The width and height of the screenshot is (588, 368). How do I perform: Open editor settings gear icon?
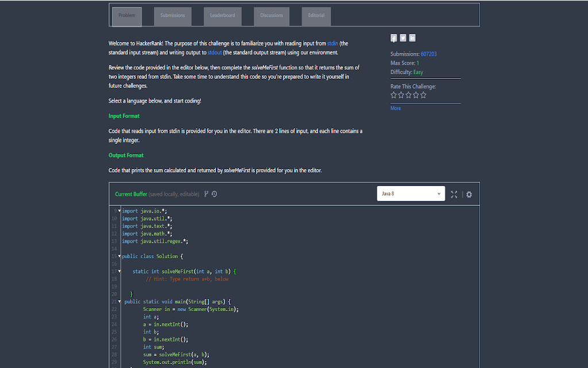tap(469, 194)
